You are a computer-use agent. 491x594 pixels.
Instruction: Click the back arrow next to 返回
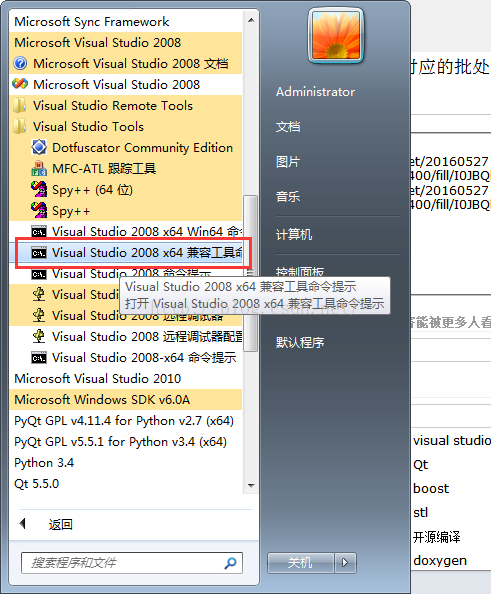click(x=22, y=524)
